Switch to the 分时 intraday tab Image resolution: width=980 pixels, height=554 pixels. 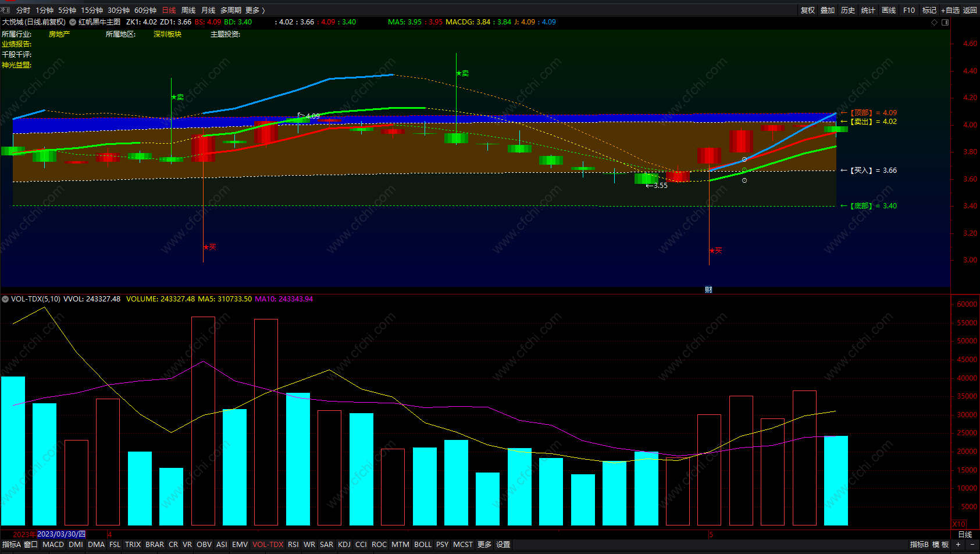(x=23, y=10)
